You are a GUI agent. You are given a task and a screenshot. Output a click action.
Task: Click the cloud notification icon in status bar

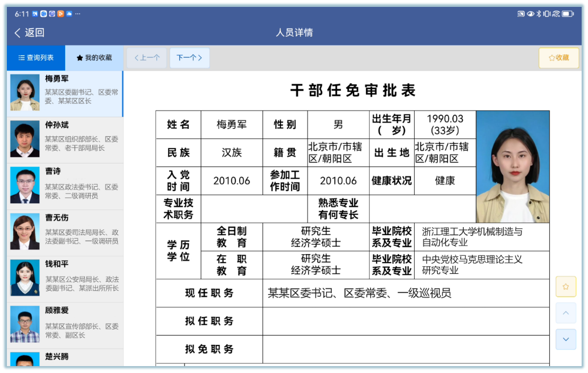69,14
